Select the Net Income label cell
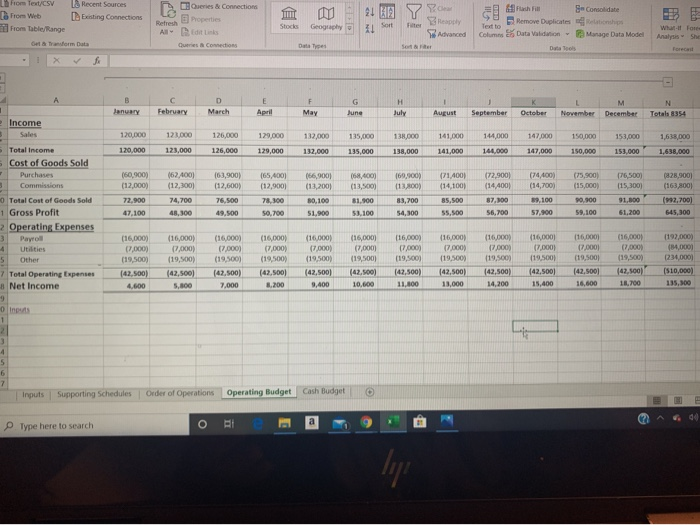Viewport: 700px width, 525px height. [x=34, y=286]
